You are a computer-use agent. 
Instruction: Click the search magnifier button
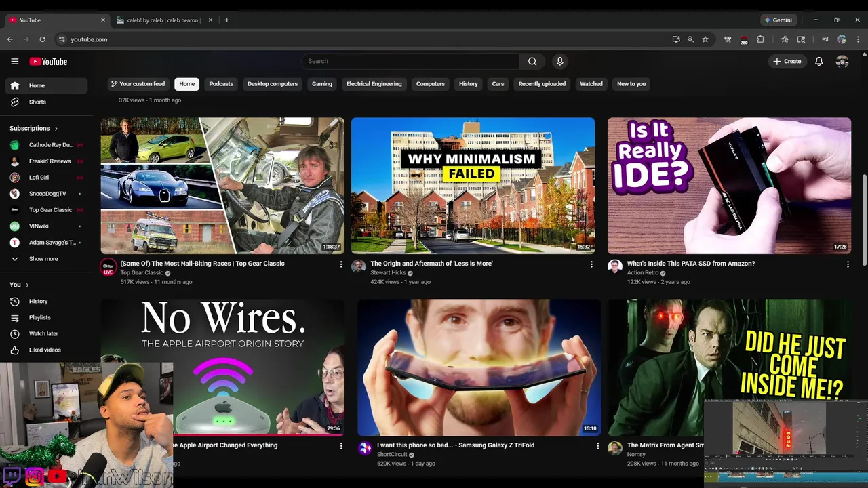pos(532,61)
